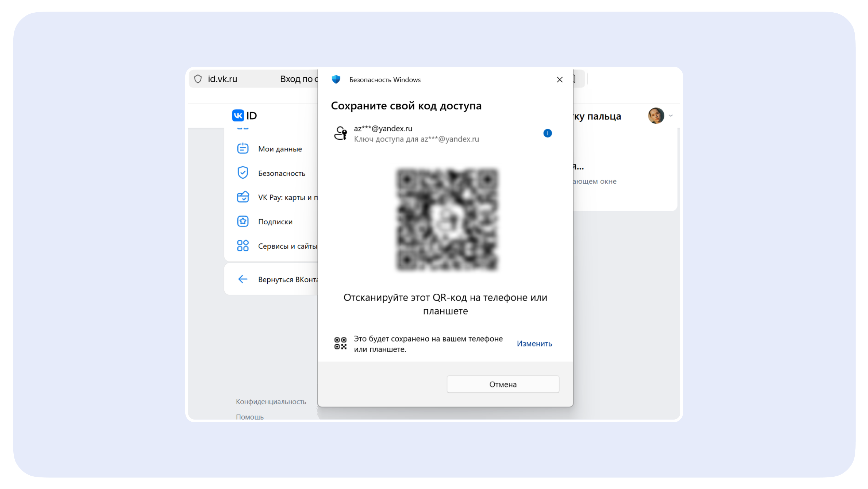The width and height of the screenshot is (868, 489).
Task: Close the Безопасность Windows dialog
Action: [559, 80]
